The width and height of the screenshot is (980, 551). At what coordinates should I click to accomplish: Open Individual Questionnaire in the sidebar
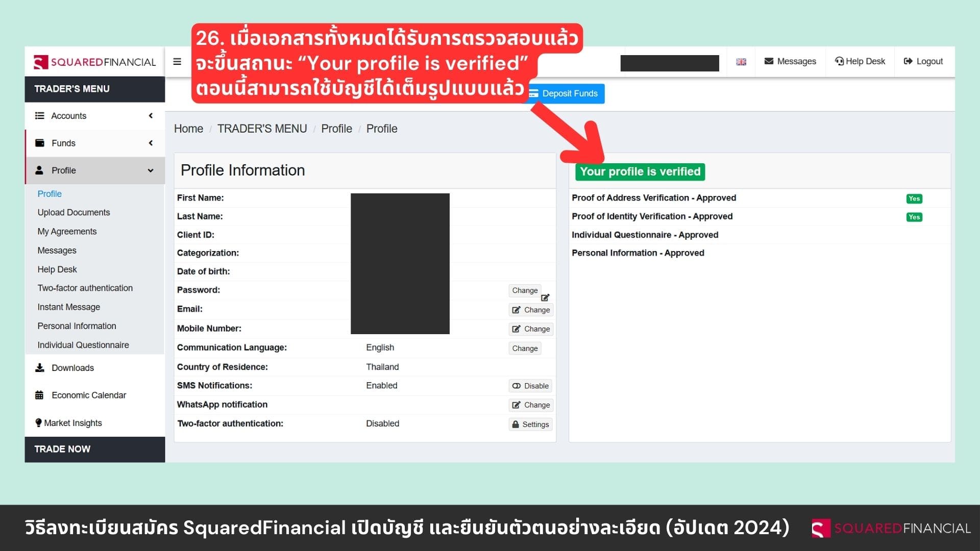click(83, 345)
